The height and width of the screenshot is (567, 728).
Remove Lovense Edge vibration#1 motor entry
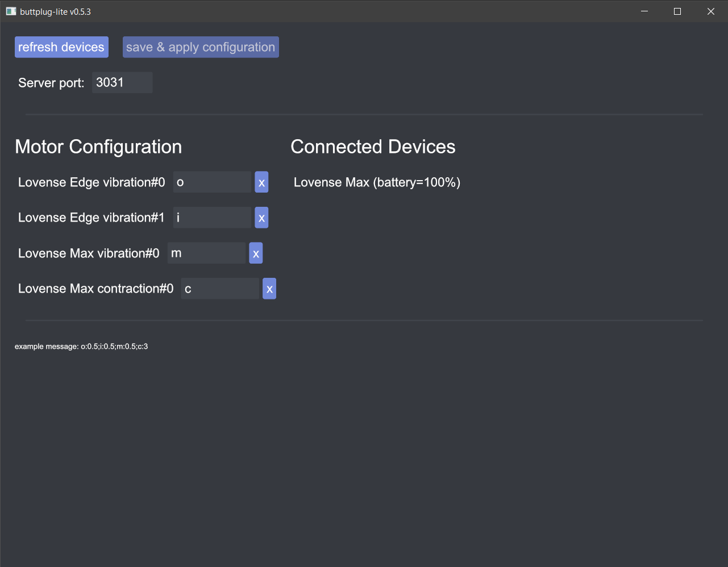click(261, 218)
